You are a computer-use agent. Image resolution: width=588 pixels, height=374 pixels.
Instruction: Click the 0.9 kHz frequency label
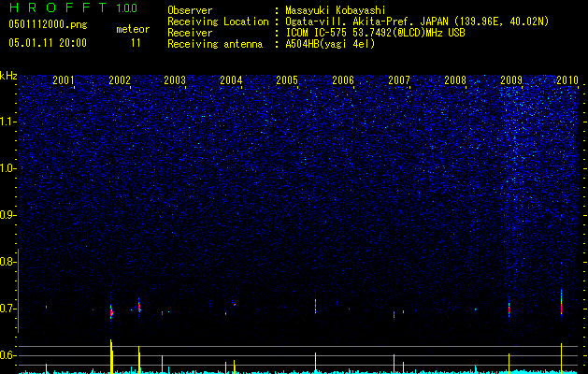pos(7,215)
